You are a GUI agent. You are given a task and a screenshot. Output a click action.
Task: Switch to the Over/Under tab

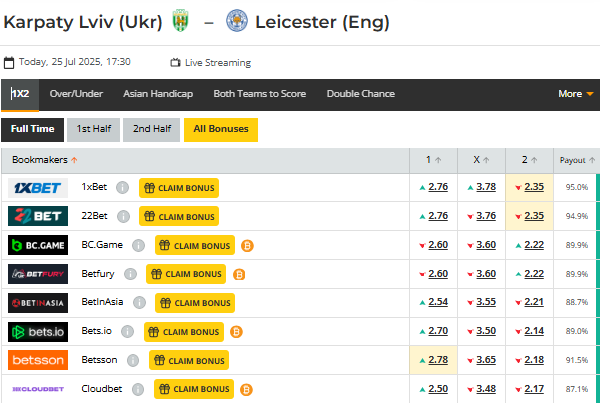76,94
